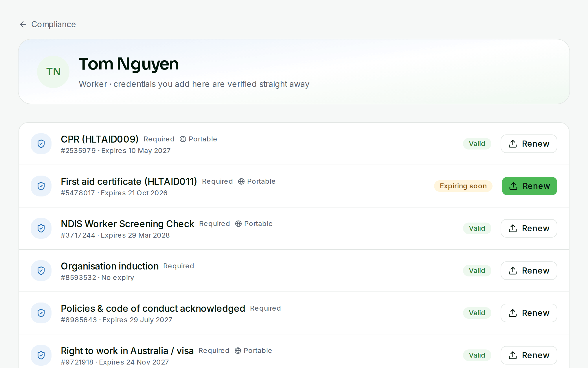This screenshot has height=368, width=588.
Task: Click the Valid badge on Policies row
Action: (477, 313)
